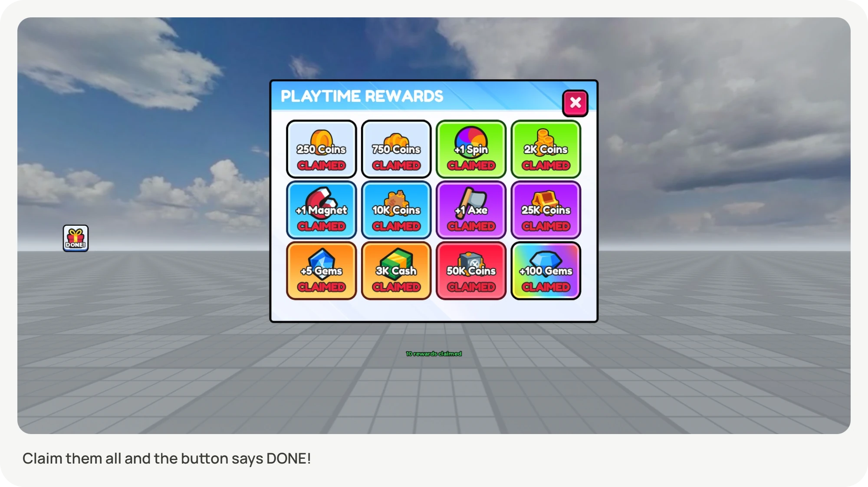868x487 pixels.
Task: Close the Playtime Rewards window
Action: click(575, 103)
